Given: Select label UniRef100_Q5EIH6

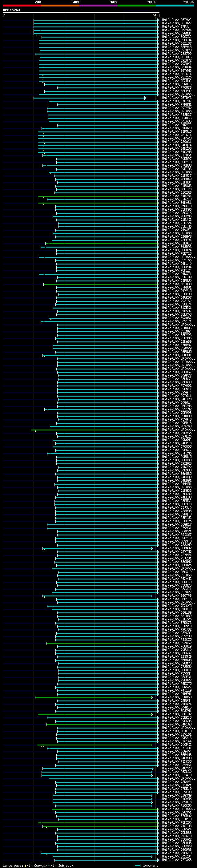Looking at the screenshot, I should click(176, 226).
